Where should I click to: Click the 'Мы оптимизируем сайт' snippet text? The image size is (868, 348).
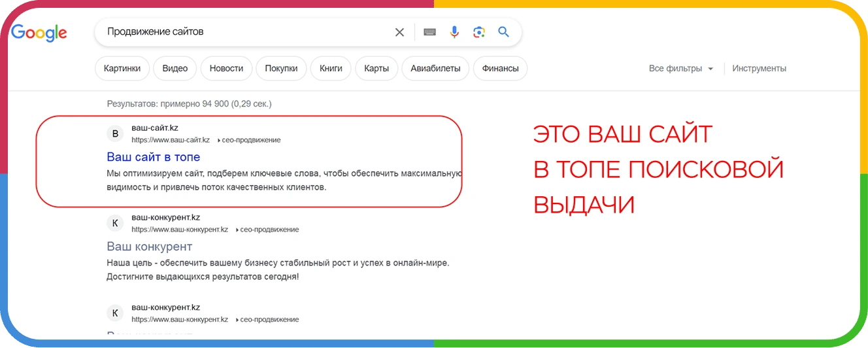pos(284,181)
